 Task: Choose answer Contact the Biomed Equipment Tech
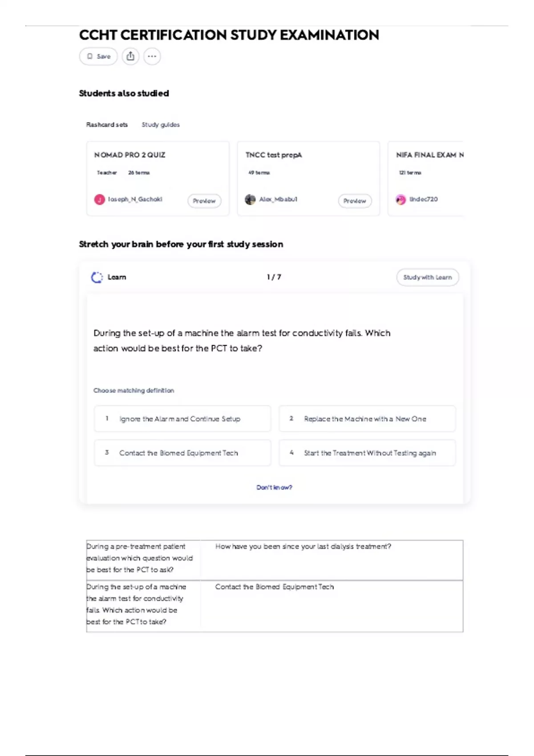(182, 453)
